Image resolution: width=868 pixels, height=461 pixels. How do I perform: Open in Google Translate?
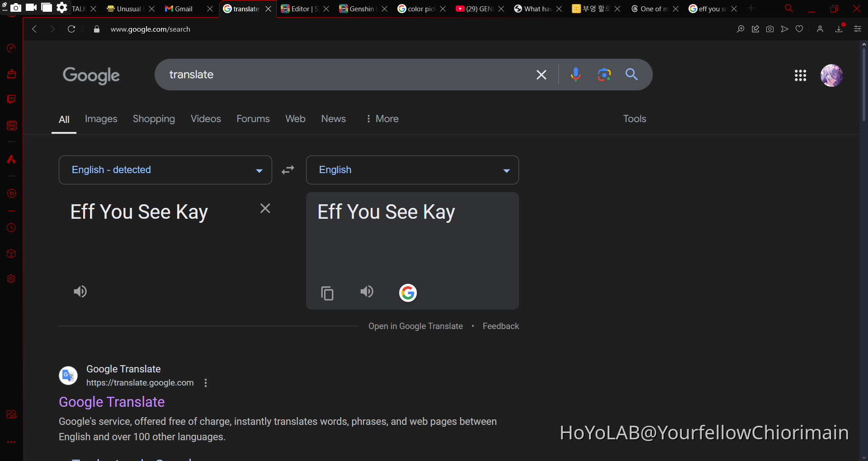415,326
